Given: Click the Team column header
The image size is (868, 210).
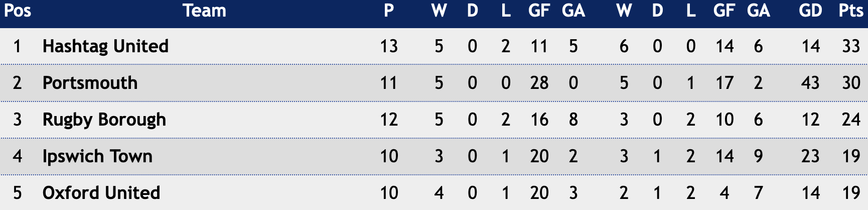Looking at the screenshot, I should (x=204, y=11).
